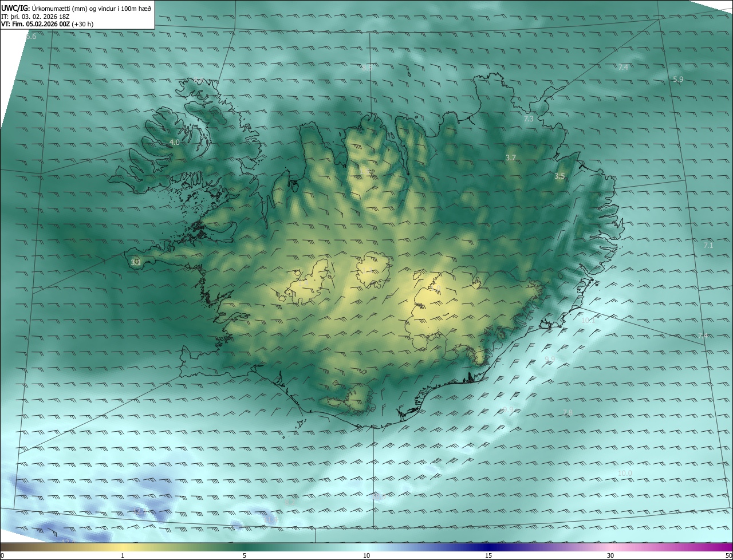Click the colorbar tick label 5
This screenshot has width=733, height=560.
tap(245, 555)
